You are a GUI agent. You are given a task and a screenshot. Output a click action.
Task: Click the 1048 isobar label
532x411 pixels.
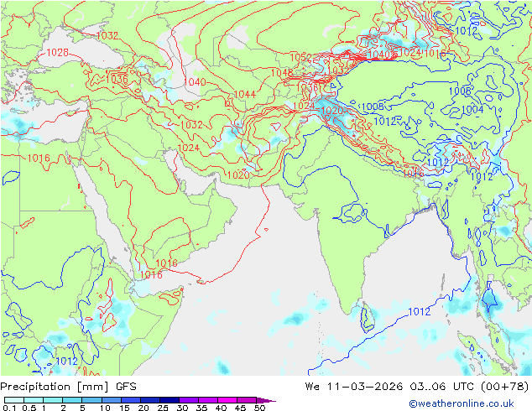tap(282, 73)
